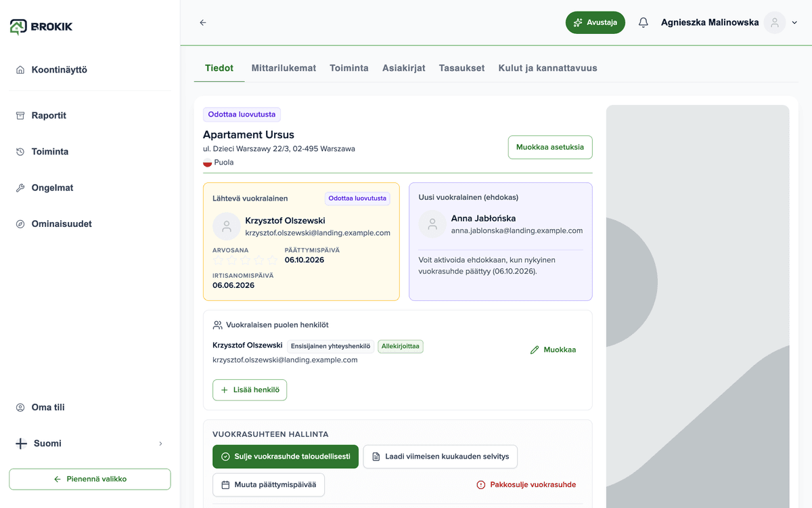Expand Suomi language selector
The image size is (812, 508).
point(90,444)
